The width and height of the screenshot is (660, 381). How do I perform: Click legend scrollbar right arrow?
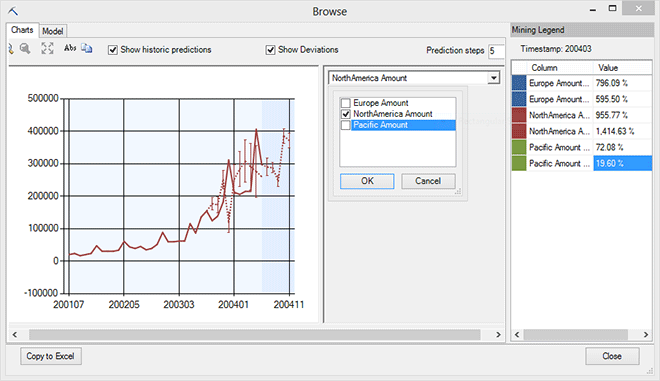tap(646, 335)
